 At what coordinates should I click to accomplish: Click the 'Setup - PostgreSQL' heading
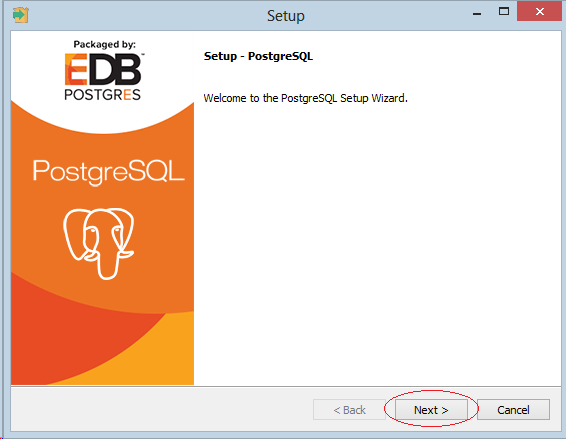[258, 56]
